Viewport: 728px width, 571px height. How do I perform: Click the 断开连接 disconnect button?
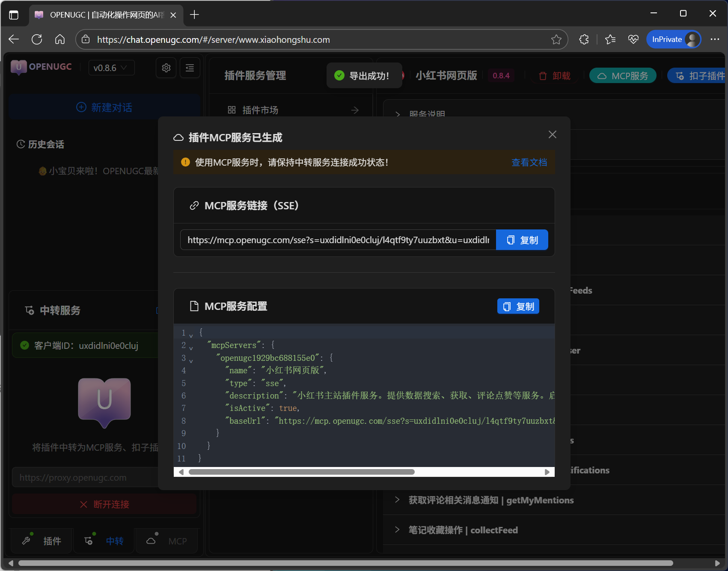coord(104,504)
